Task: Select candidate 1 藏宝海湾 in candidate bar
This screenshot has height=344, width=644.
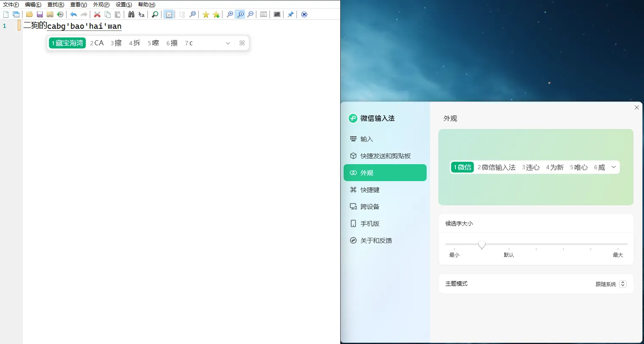Action: click(67, 43)
